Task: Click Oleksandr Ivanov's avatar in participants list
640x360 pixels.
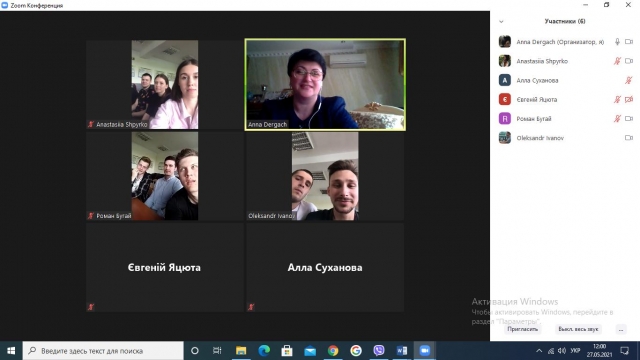Action: point(505,138)
